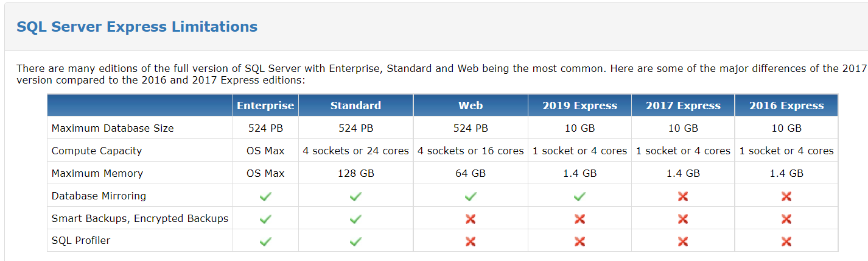Click the Enterprise SQL Profiler green checkmark
Image resolution: width=868 pixels, height=261 pixels.
tap(265, 241)
